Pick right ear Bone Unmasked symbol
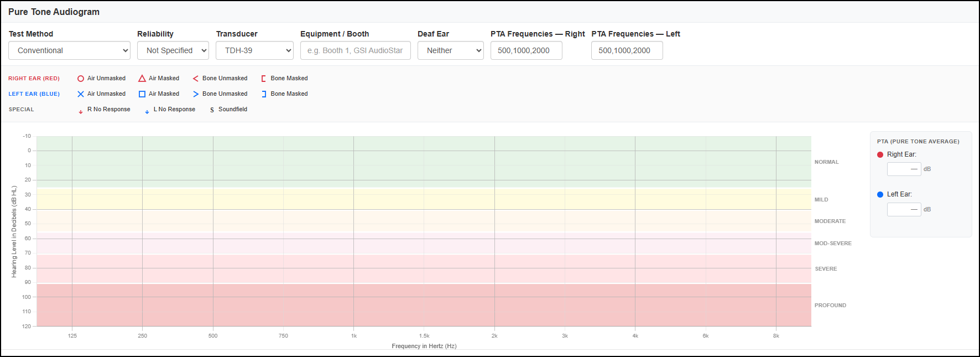Viewport: 980px width, 357px height. pyautogui.click(x=196, y=79)
